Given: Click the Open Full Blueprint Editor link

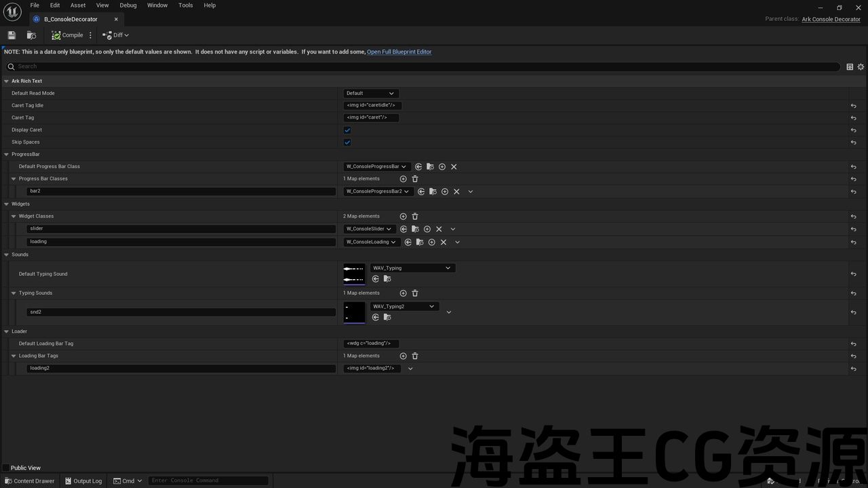Looking at the screenshot, I should [x=399, y=52].
